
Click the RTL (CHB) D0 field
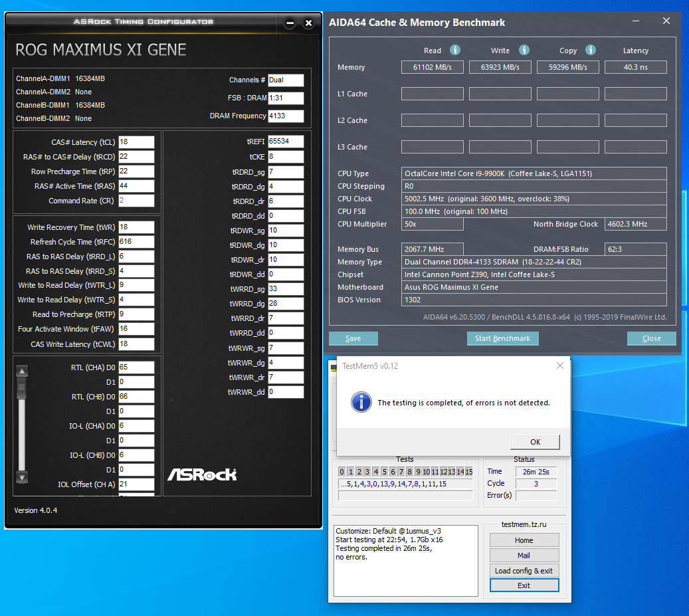pos(137,396)
